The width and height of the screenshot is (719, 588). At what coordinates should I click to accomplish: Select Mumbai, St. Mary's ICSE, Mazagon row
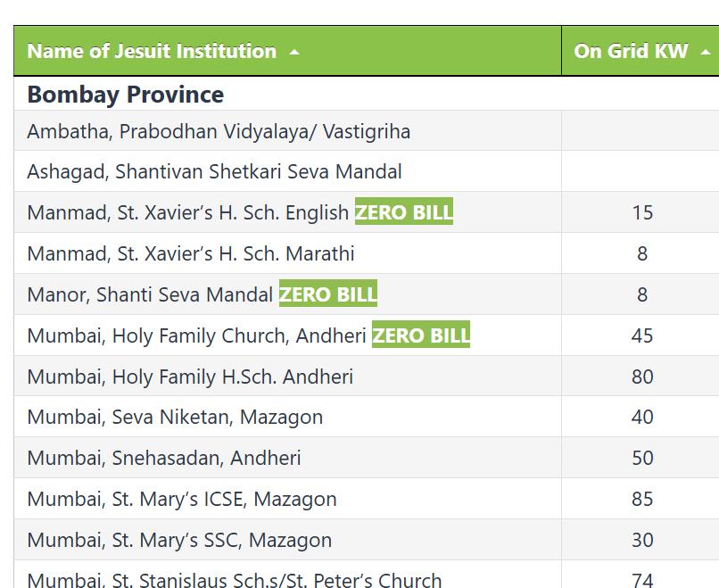367,499
